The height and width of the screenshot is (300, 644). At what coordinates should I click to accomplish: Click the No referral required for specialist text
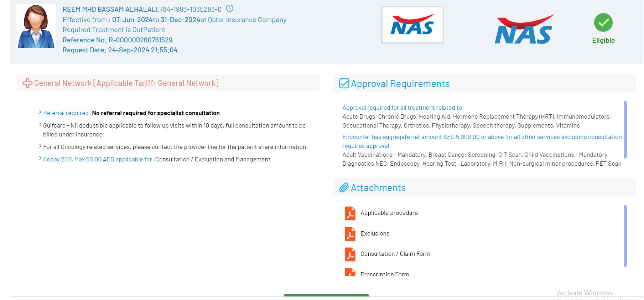[x=156, y=113]
